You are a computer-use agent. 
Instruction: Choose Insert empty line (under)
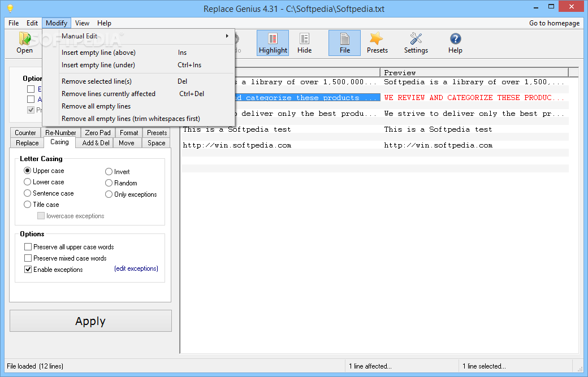click(x=139, y=65)
